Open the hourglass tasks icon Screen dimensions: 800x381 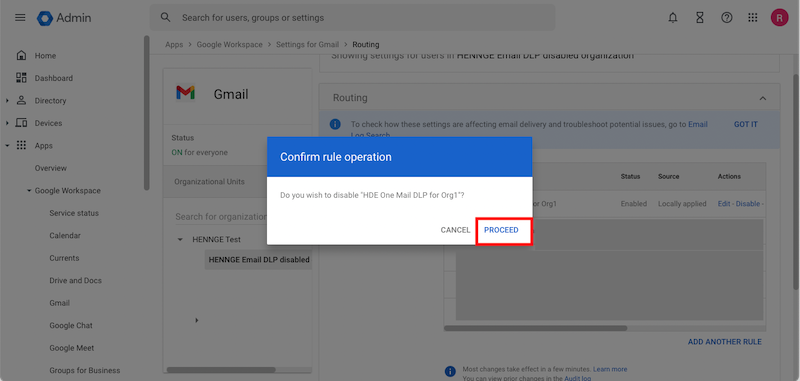700,18
